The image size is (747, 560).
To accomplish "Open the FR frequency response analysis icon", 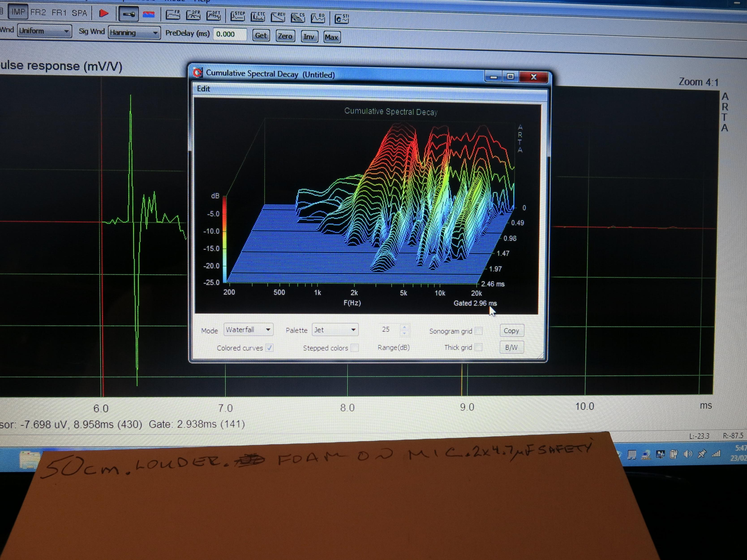I will 173,15.
